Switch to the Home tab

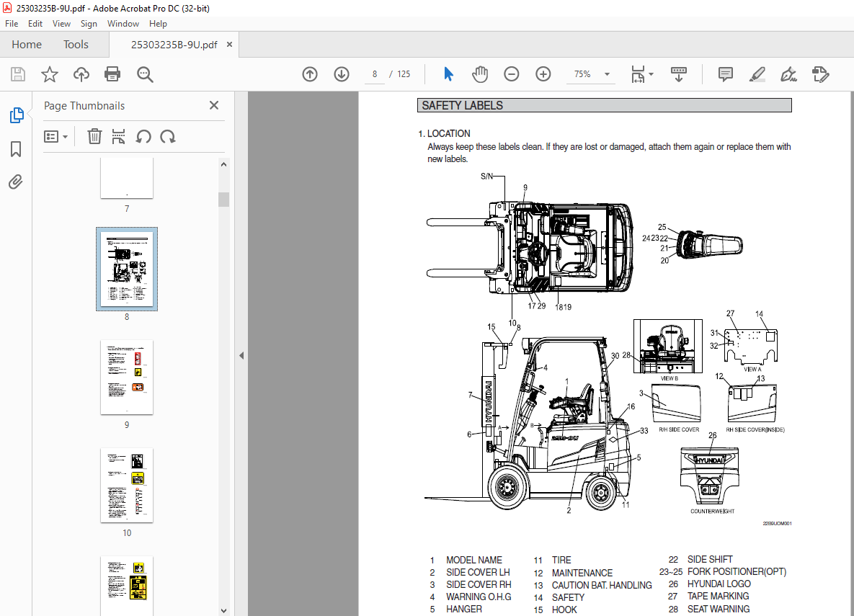(27, 44)
